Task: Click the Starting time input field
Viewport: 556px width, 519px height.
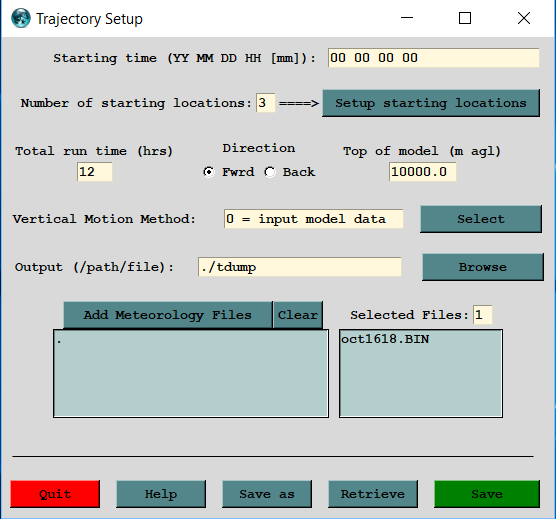Action: click(x=433, y=58)
